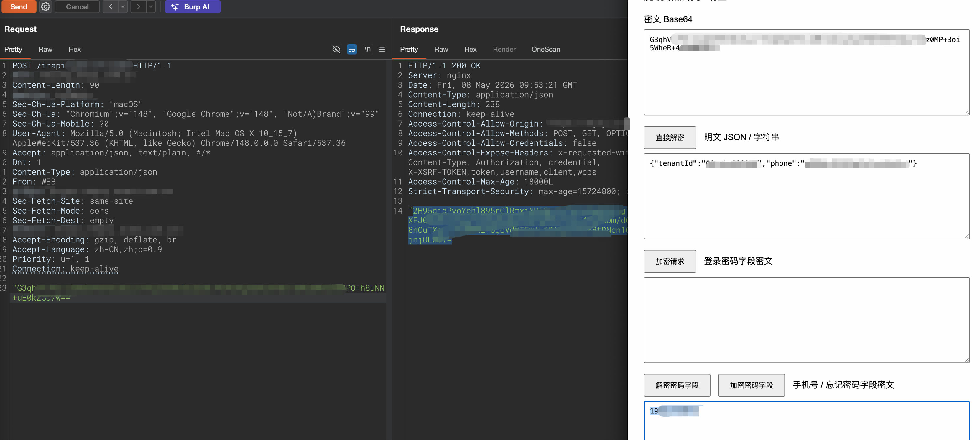This screenshot has height=440, width=980.
Task: Click the Priority: u=1, i header
Action: pyautogui.click(x=51, y=259)
